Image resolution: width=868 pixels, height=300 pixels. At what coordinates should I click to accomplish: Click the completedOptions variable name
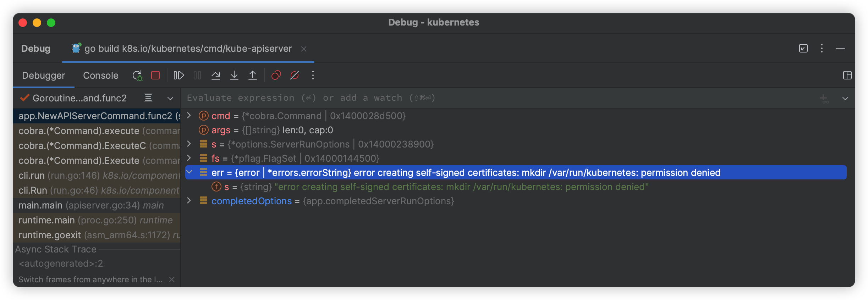tap(252, 201)
